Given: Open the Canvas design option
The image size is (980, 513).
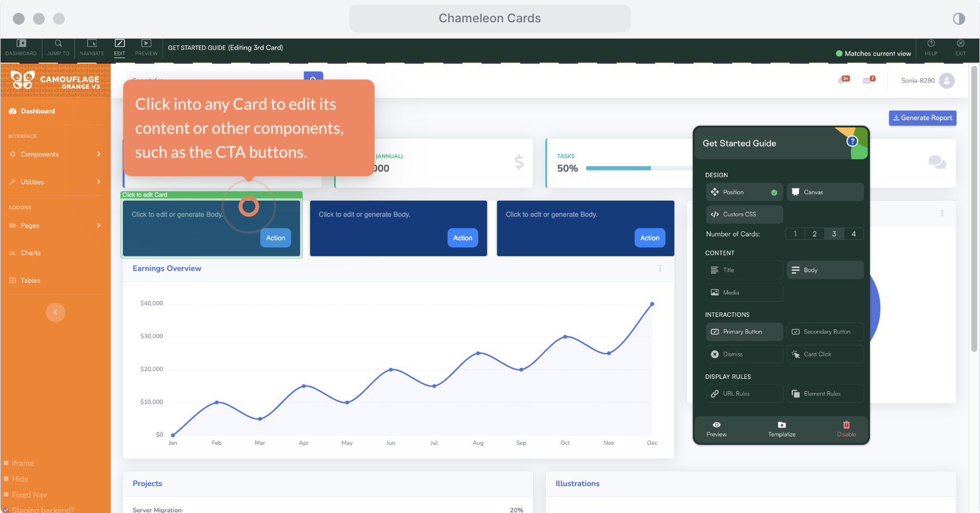Looking at the screenshot, I should point(825,192).
